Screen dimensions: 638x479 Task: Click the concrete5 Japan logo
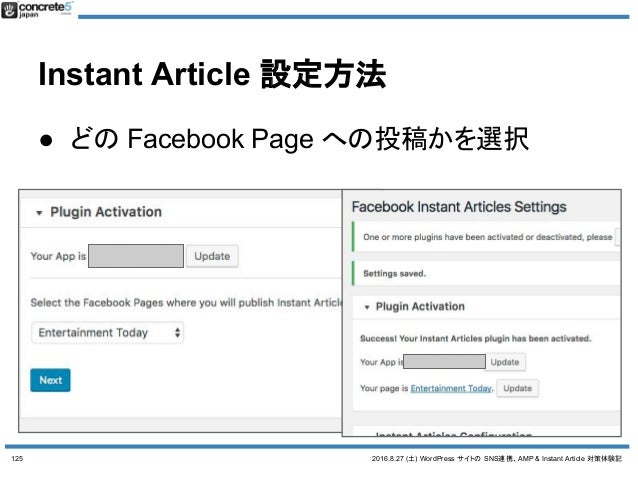tap(37, 10)
